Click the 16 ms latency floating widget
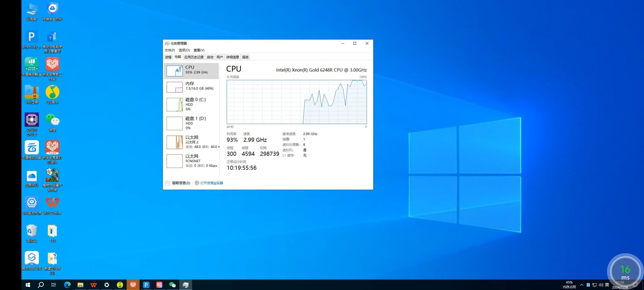Image resolution: width=644 pixels, height=290 pixels. (x=625, y=271)
